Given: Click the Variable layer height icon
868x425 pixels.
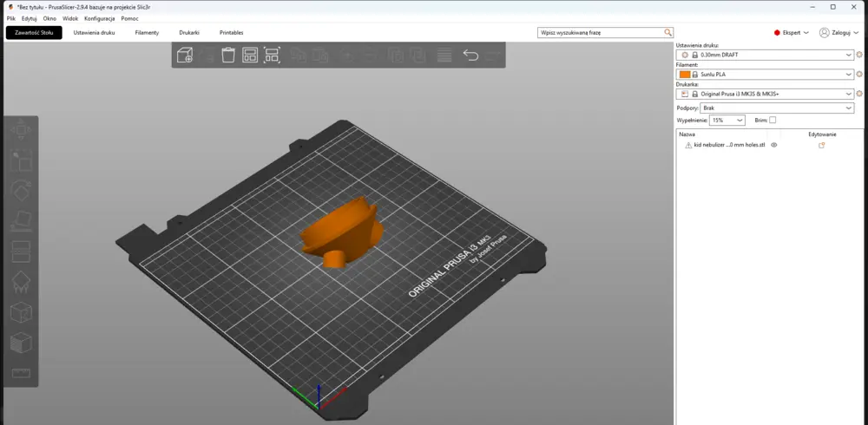Looking at the screenshot, I should [444, 56].
